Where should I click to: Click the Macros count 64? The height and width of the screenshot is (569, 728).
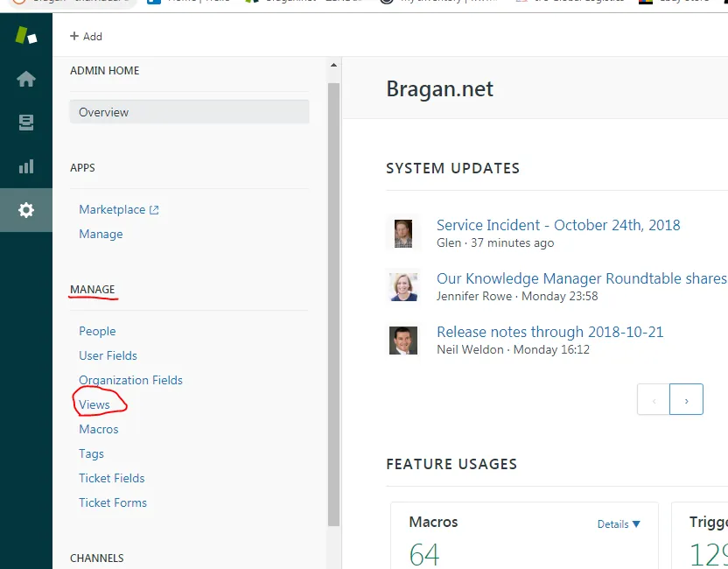click(423, 555)
